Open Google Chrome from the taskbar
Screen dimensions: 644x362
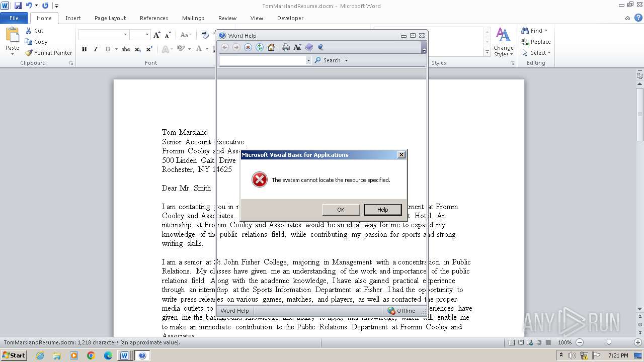coord(91,355)
